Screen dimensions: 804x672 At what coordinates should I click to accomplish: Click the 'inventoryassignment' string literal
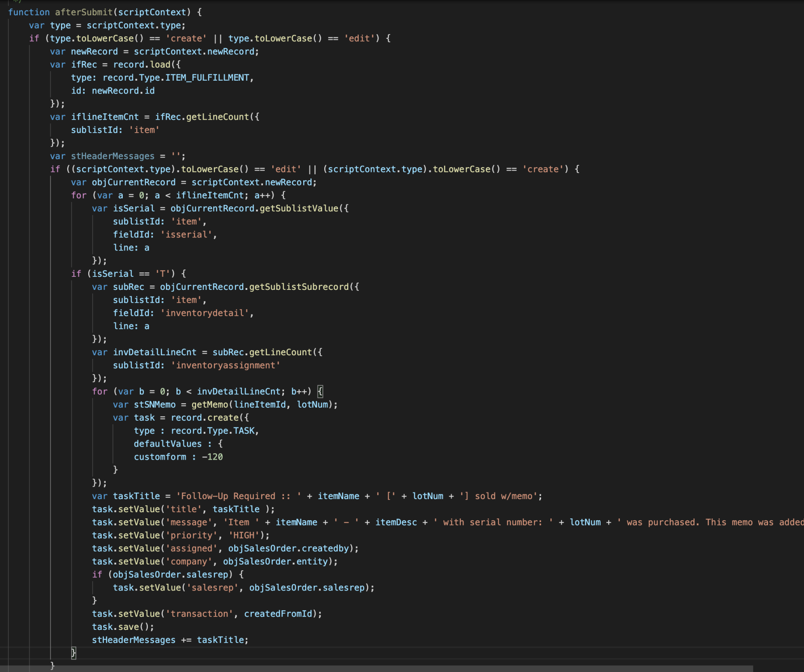pyautogui.click(x=225, y=366)
